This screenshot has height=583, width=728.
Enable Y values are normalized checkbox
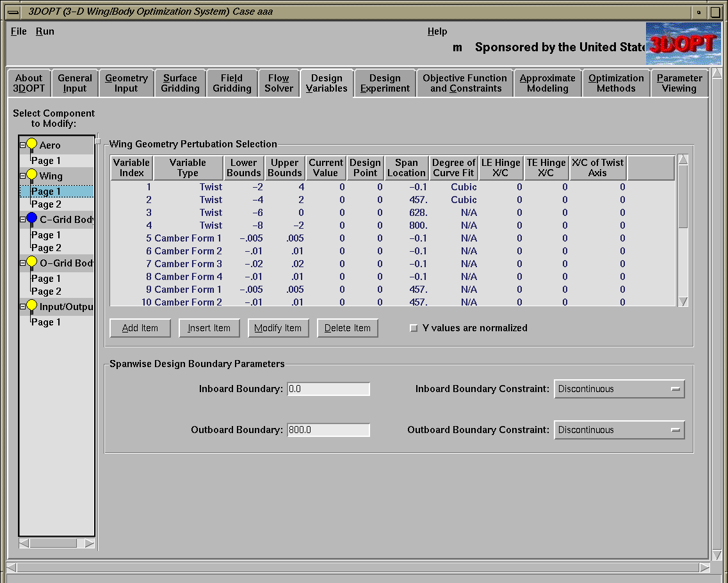coord(414,328)
